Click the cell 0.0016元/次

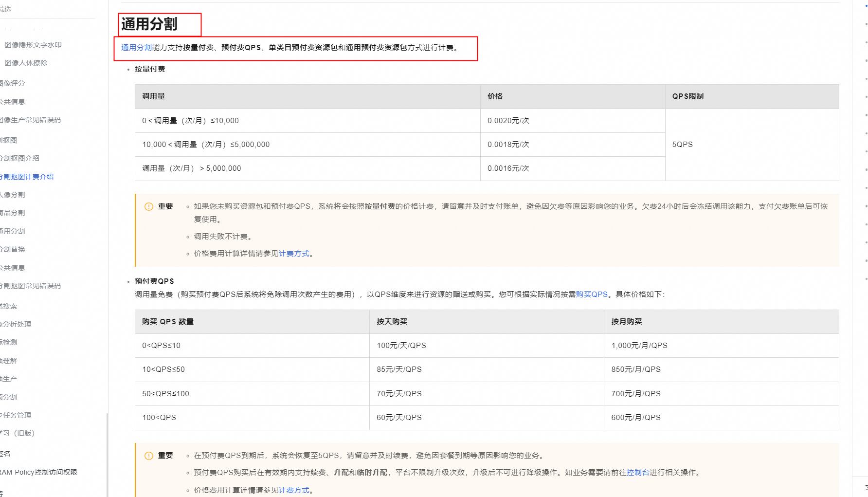[x=573, y=168]
